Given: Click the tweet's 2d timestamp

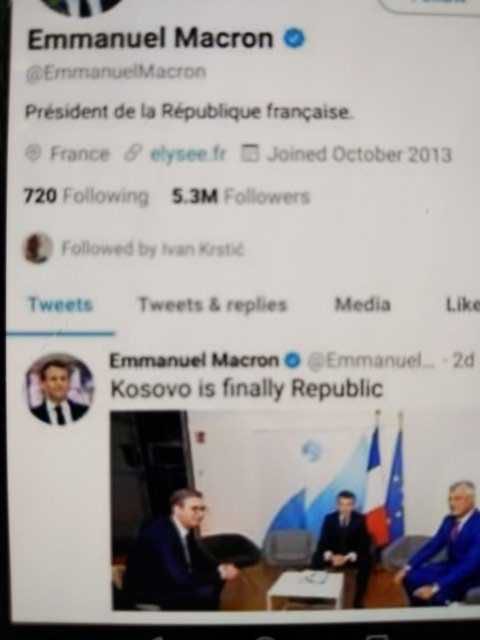Looking at the screenshot, I should pos(464,360).
